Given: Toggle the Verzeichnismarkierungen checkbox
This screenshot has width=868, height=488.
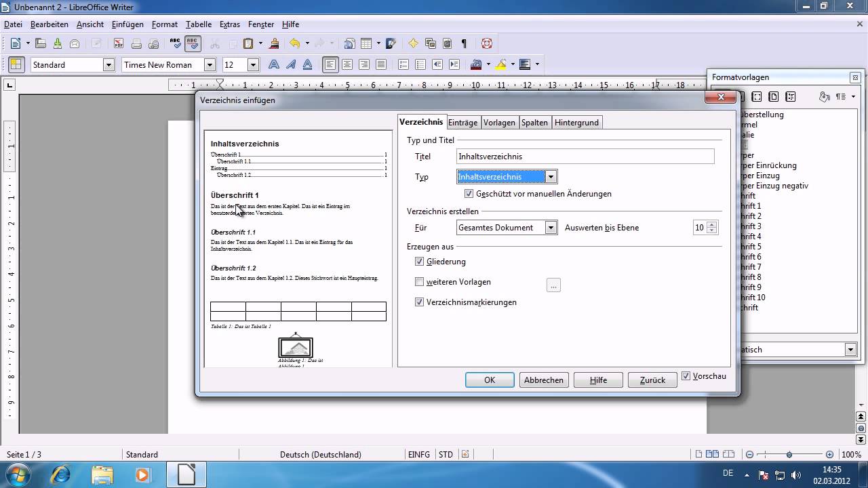Looking at the screenshot, I should [419, 302].
